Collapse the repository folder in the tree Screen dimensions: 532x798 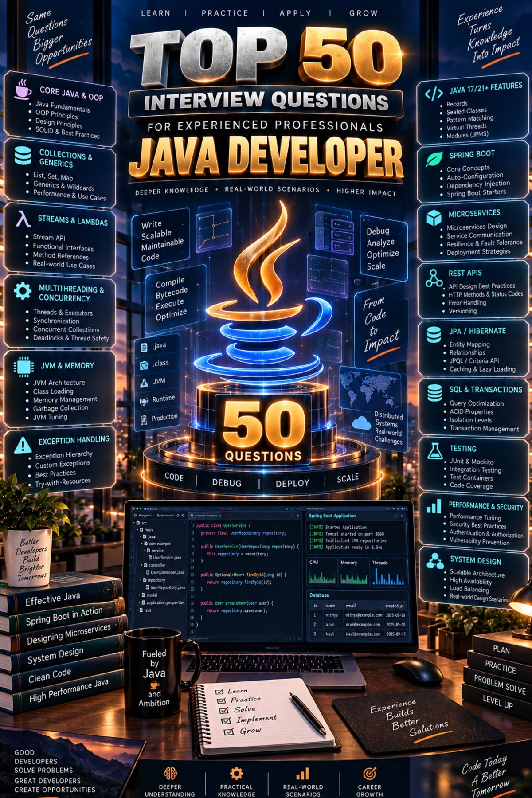(x=141, y=580)
